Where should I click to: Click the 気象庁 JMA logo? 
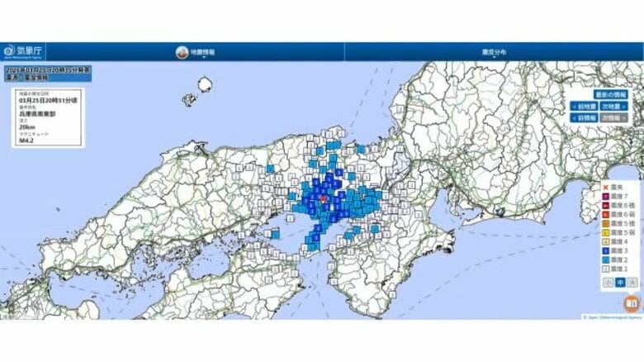[x=23, y=51]
